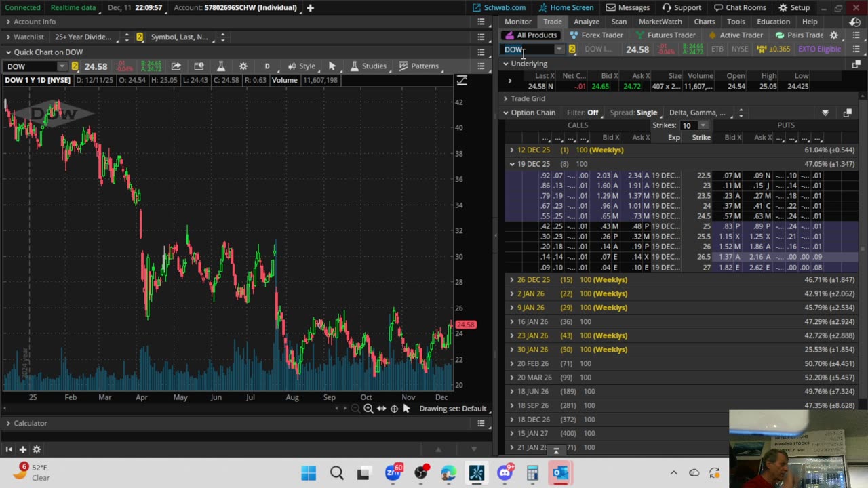Expand the Calculator panel
The height and width of the screenshot is (488, 868).
click(x=8, y=423)
